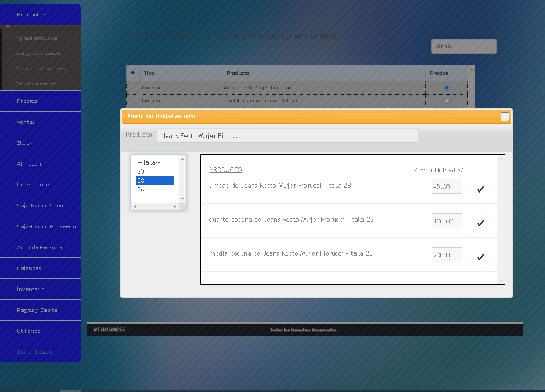Image resolution: width=545 pixels, height=392 pixels.
Task: Open the Ventas menu
Action: [26, 122]
